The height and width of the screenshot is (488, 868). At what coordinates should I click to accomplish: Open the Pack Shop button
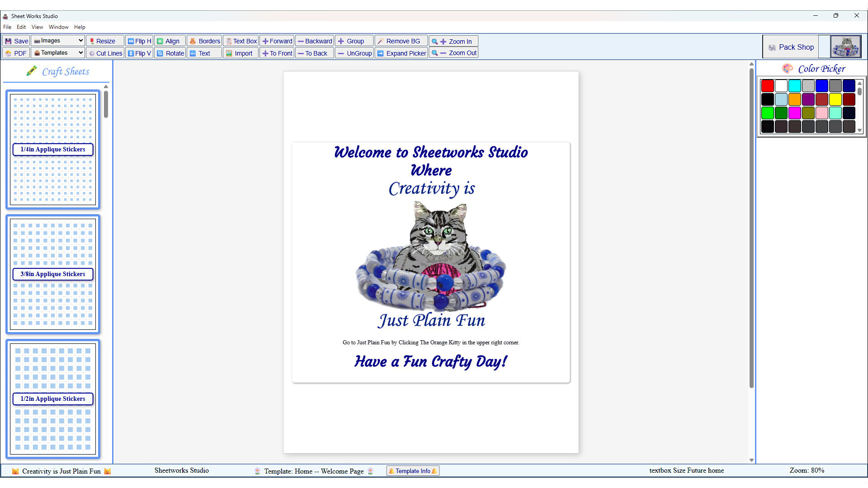coord(791,47)
